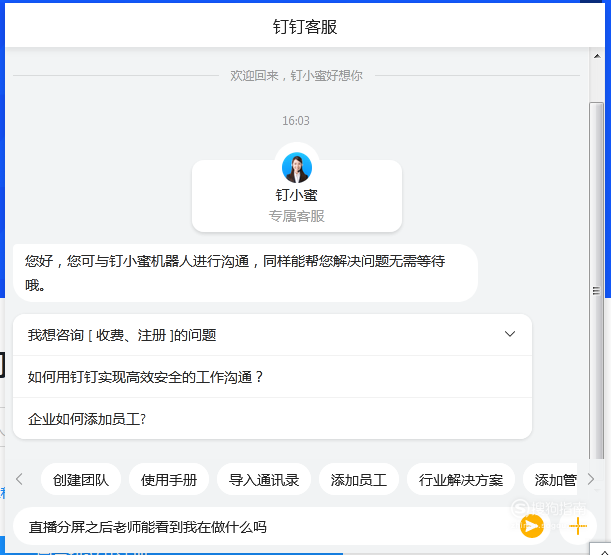The height and width of the screenshot is (555, 611).
Task: Click the chat vertical scrollbar thumb
Action: pyautogui.click(x=597, y=281)
